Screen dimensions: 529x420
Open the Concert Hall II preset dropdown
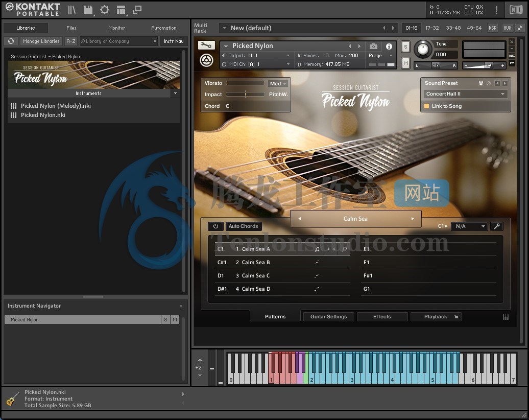465,94
